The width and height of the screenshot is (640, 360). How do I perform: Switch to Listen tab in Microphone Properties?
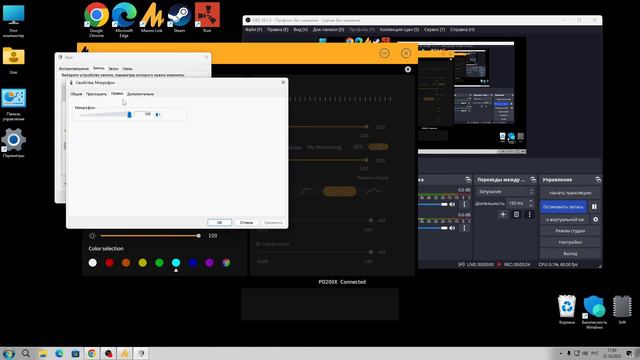coord(96,94)
